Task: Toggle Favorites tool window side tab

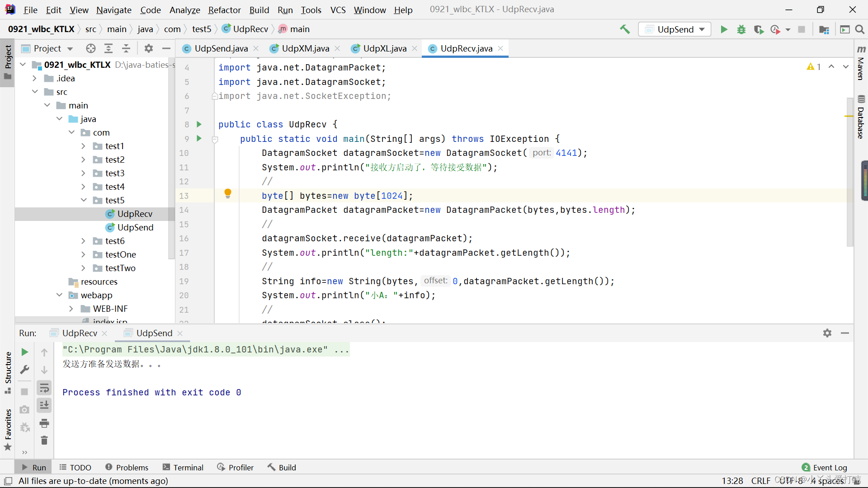Action: [8, 429]
